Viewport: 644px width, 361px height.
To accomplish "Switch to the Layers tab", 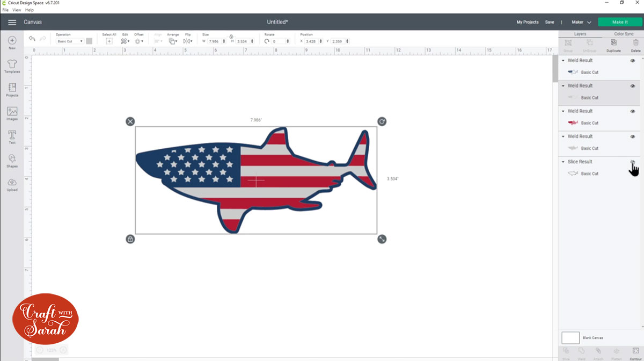I will [x=580, y=34].
